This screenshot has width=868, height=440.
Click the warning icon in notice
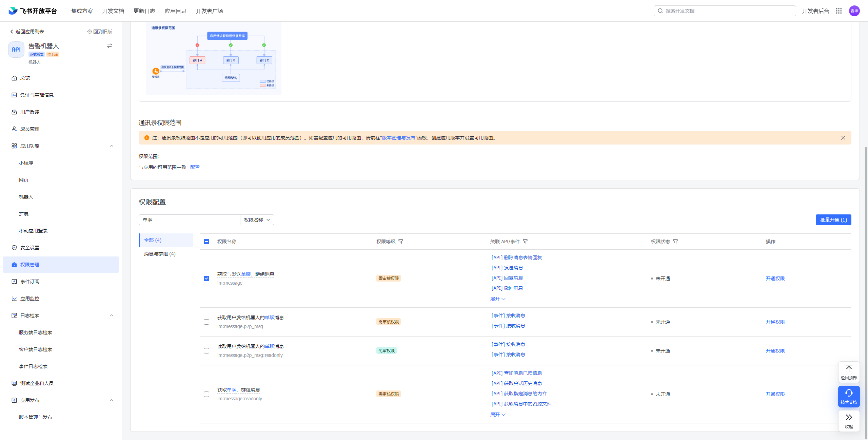click(x=147, y=138)
